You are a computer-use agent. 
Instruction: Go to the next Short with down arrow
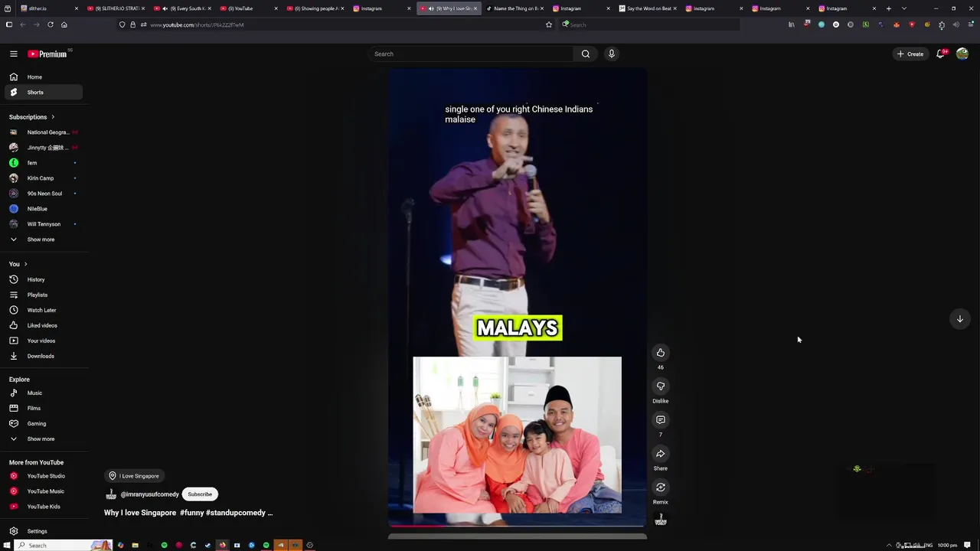tap(959, 319)
